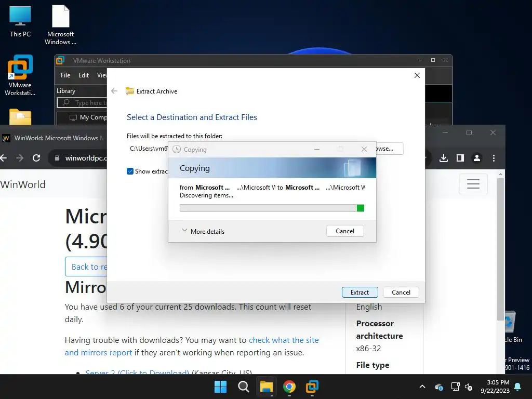Open taskbar Search
Screen dimensions: 532x399
tap(243, 387)
